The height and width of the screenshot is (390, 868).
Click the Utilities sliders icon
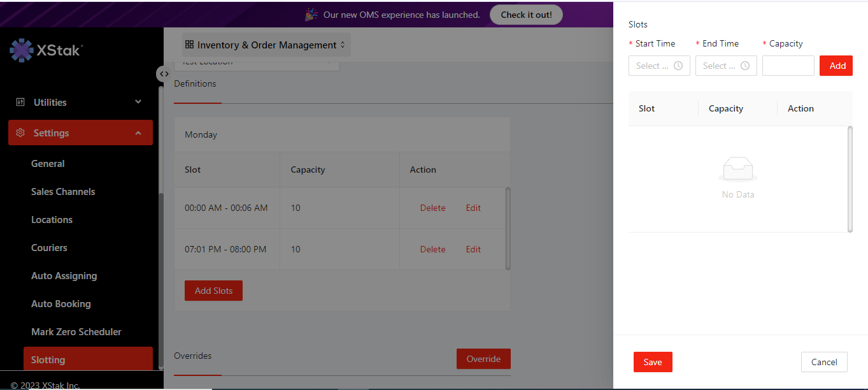coord(20,102)
